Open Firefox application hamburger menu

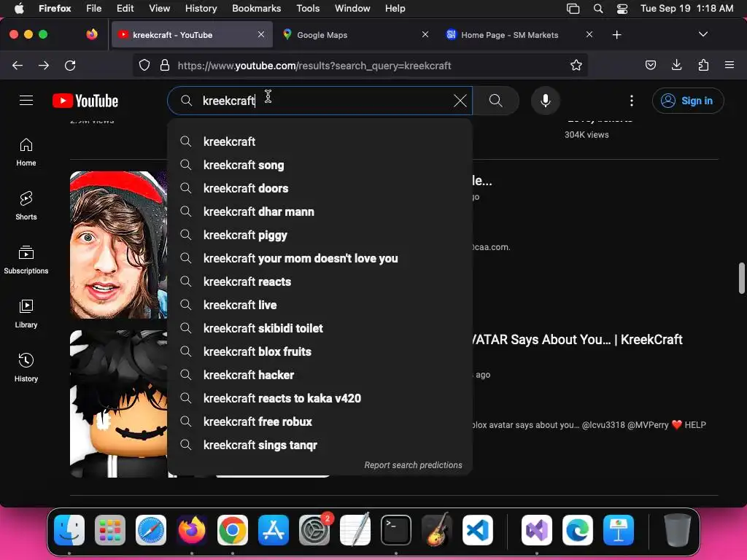[x=729, y=65]
